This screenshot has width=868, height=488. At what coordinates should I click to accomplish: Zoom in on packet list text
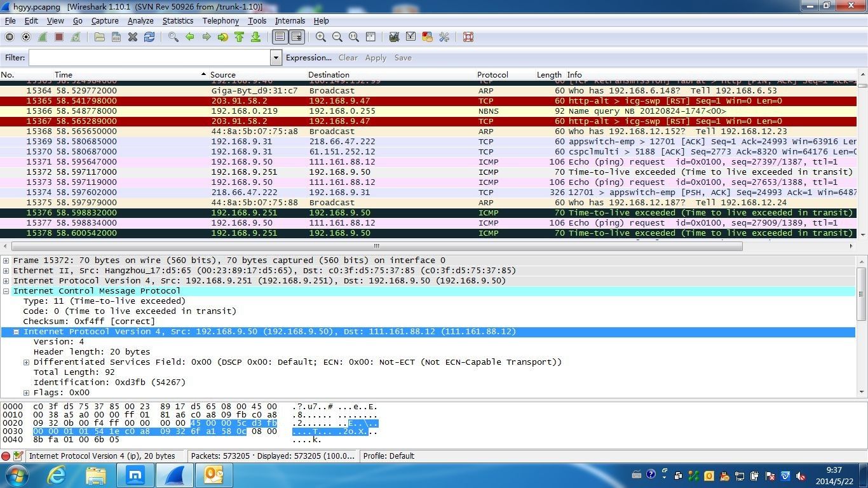click(321, 37)
